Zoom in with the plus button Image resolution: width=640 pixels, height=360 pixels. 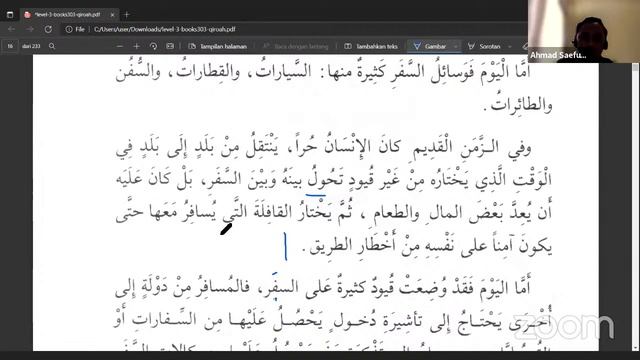[x=137, y=47]
